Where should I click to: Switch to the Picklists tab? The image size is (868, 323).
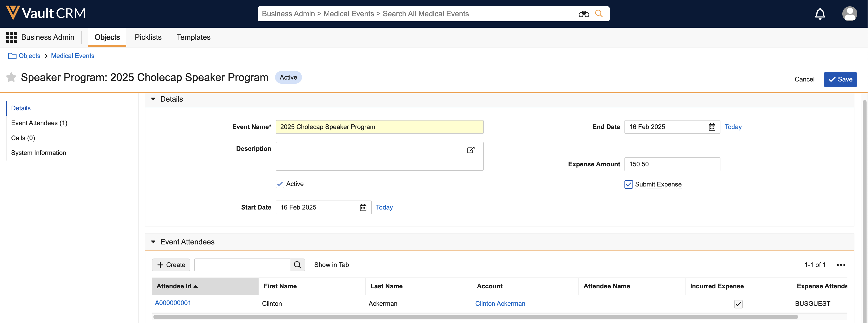point(148,37)
